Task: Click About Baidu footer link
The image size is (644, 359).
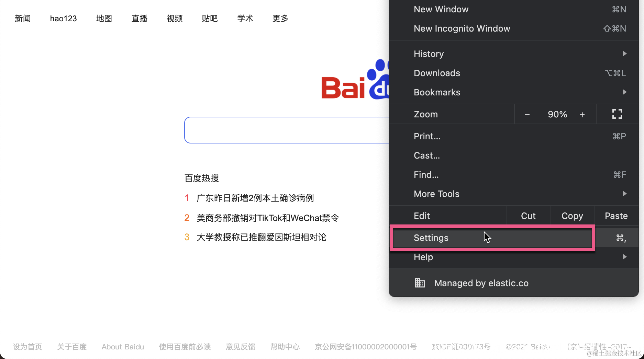Action: click(123, 347)
